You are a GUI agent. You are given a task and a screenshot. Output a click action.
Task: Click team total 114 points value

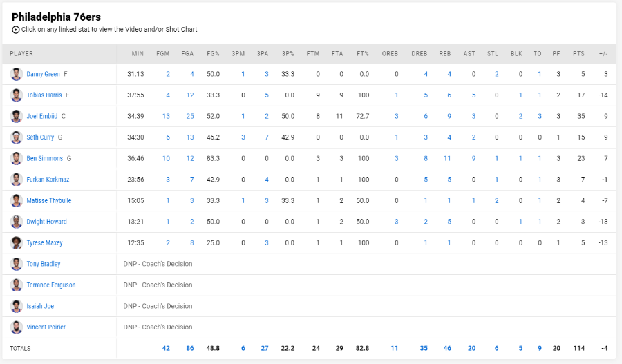(579, 348)
